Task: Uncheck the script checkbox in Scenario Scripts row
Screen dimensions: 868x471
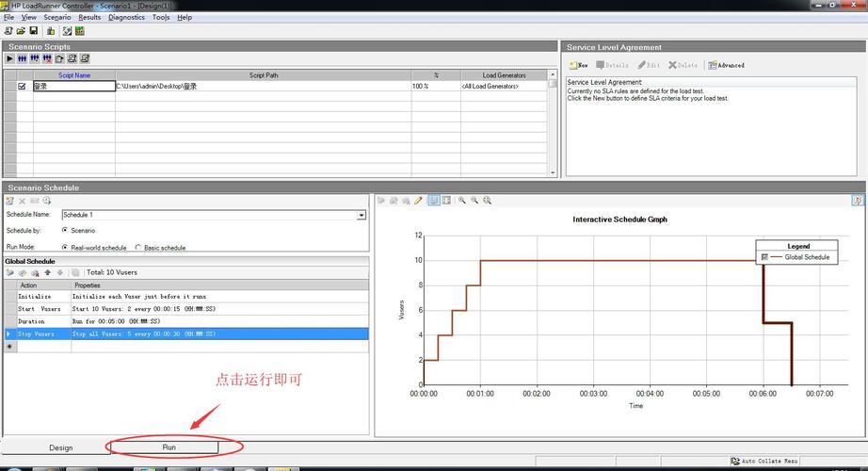Action: 23,87
